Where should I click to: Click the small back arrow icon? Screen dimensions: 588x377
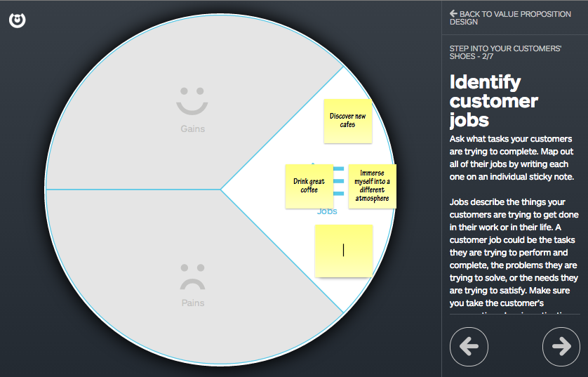pyautogui.click(x=454, y=13)
